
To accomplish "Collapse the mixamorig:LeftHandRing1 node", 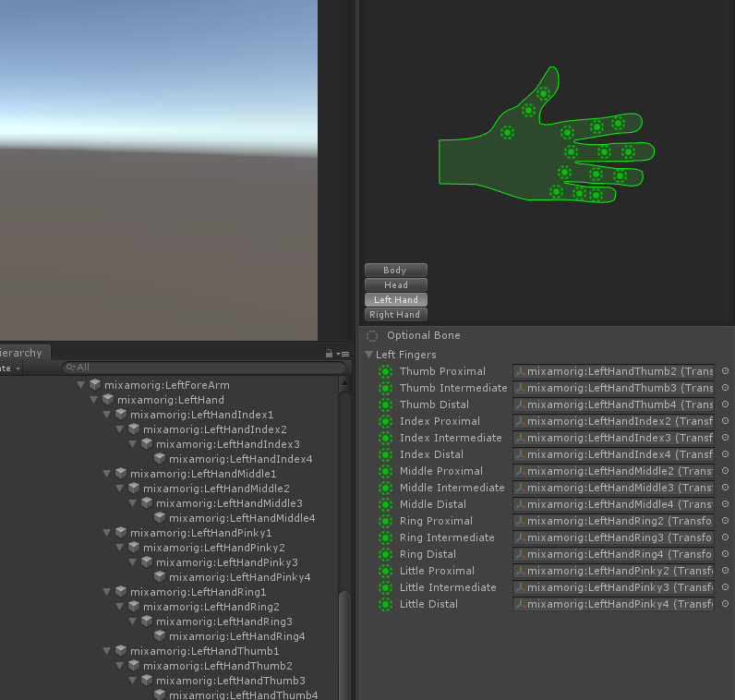I will pos(107,592).
